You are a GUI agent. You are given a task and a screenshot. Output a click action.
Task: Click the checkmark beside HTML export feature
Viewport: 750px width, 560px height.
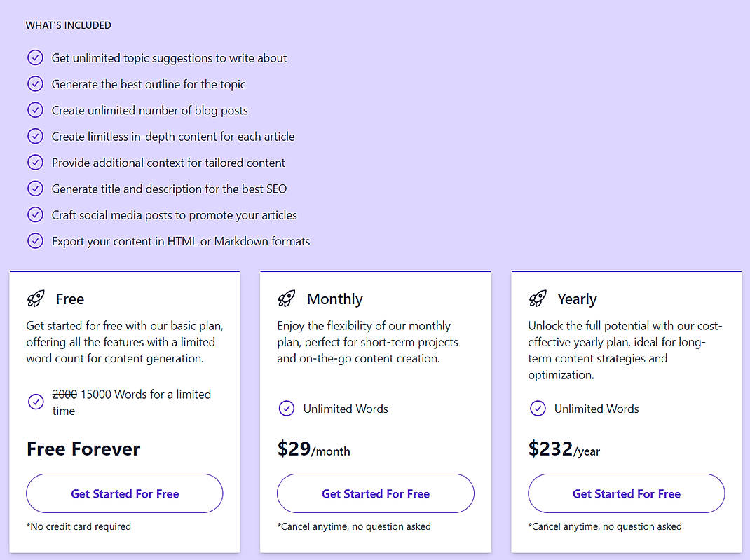[x=35, y=240]
